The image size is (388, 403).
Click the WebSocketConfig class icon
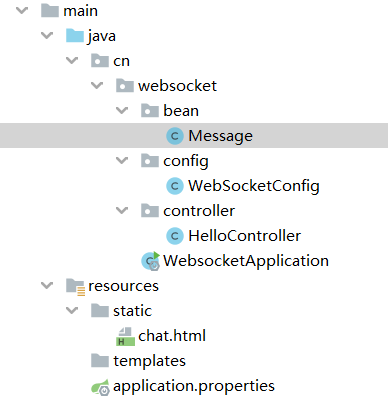[175, 186]
